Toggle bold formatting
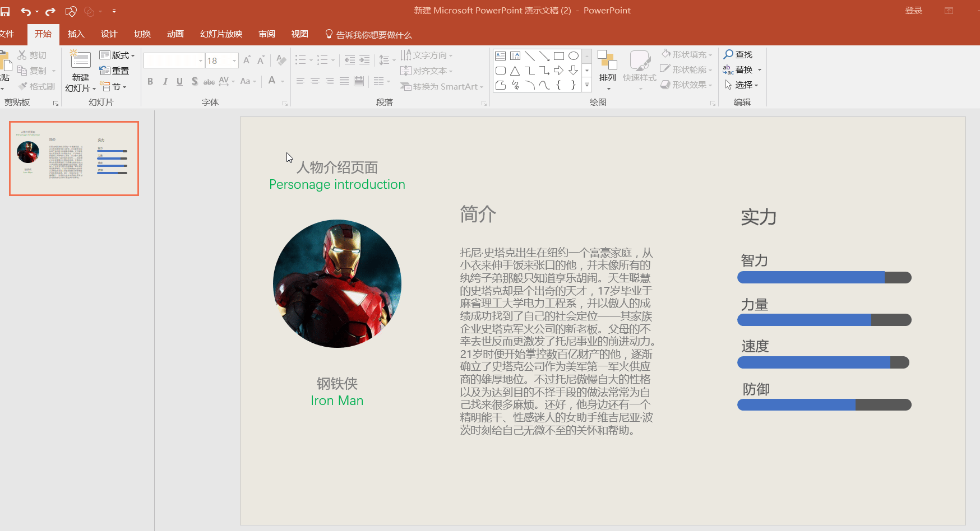Image resolution: width=980 pixels, height=531 pixels. tap(150, 82)
